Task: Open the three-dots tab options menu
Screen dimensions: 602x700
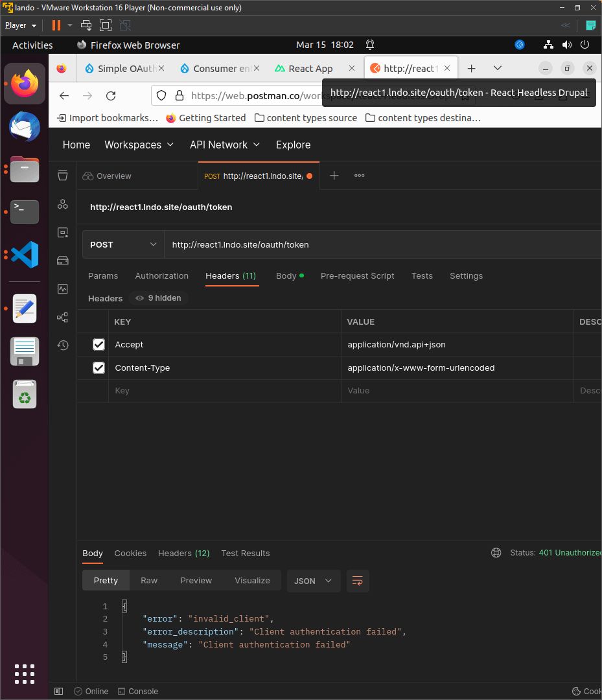Action: (359, 176)
